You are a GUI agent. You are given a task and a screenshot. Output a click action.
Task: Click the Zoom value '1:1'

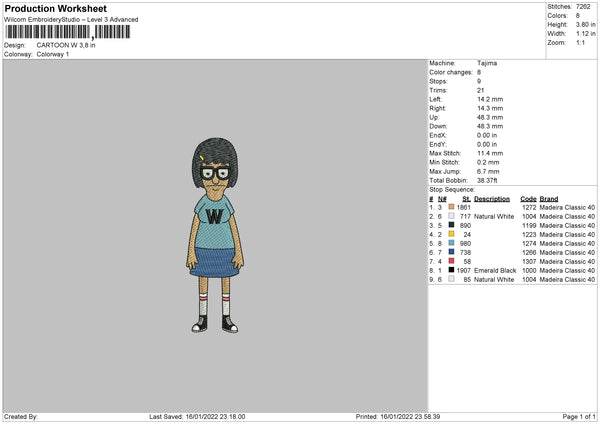(580, 42)
